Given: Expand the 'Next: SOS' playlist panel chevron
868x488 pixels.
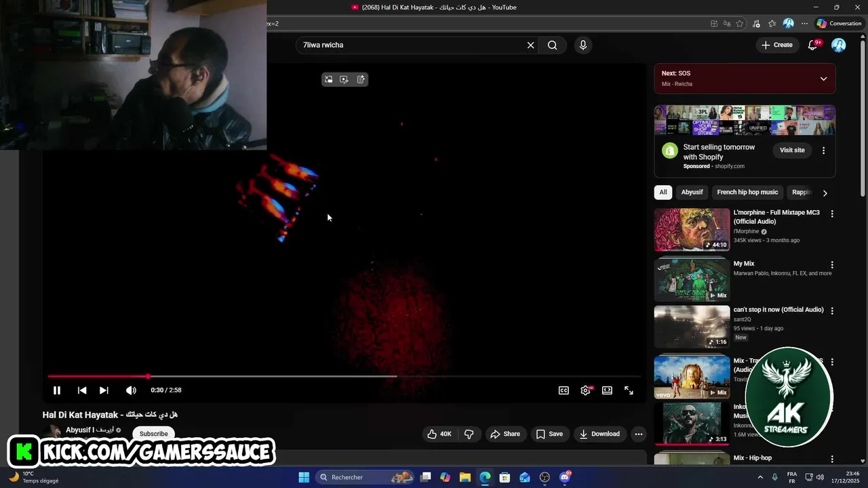Looking at the screenshot, I should click(x=823, y=79).
